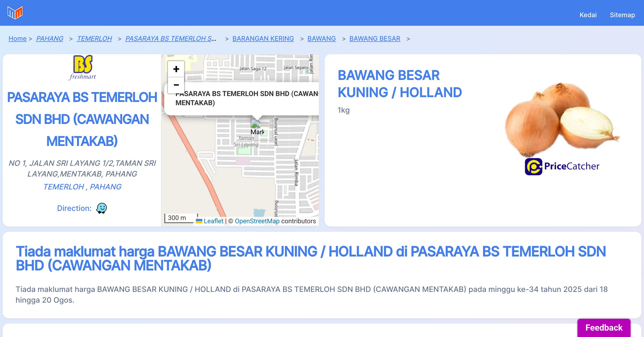Open the OpenStreetMap attribution link

257,221
